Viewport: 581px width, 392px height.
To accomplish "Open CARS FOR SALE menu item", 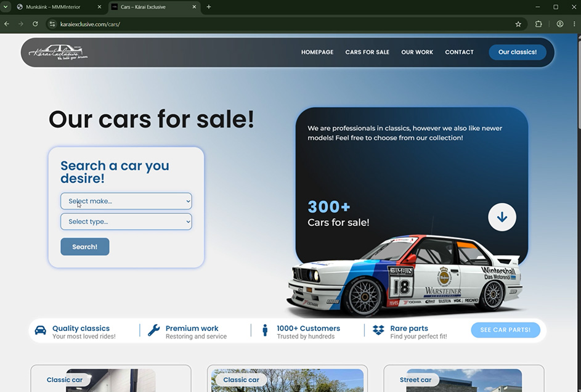I will [x=367, y=52].
